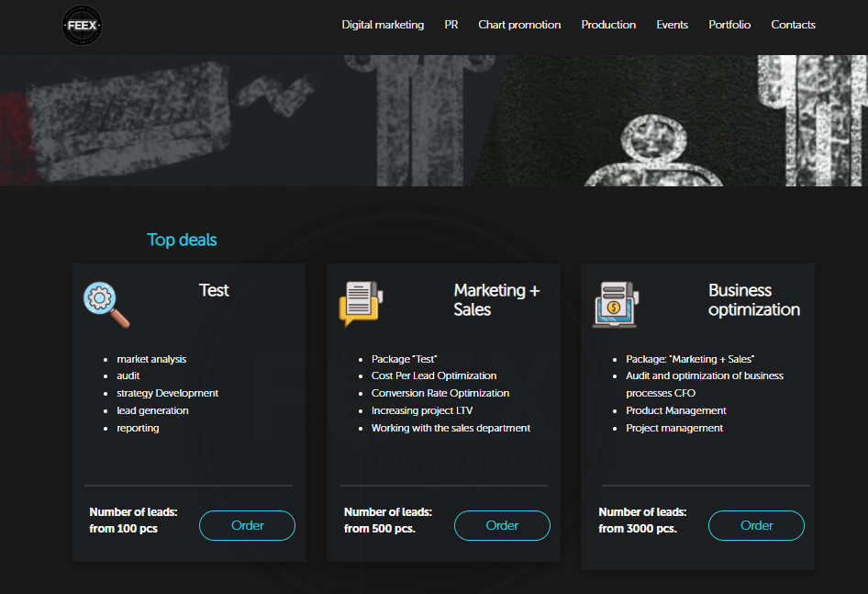Click 'from 100 pcs' leads text
Screen dimensions: 868x594
(124, 529)
